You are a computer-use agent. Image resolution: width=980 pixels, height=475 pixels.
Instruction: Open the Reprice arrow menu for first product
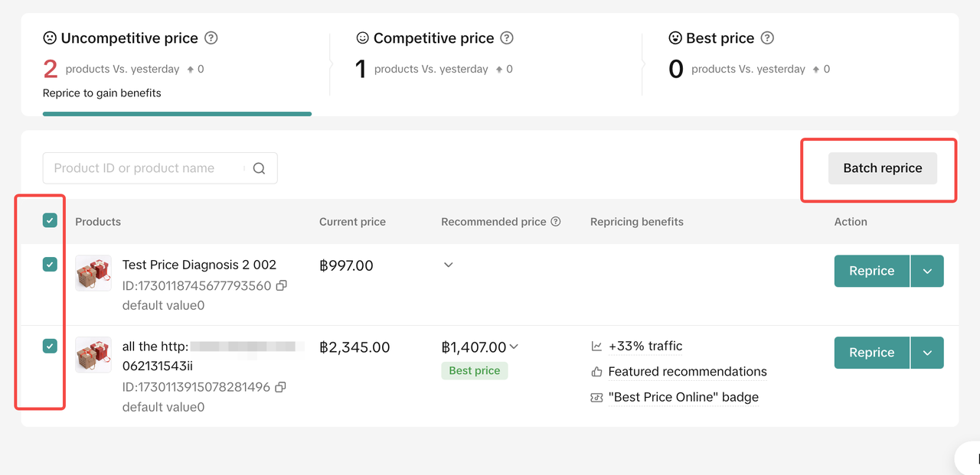pyautogui.click(x=927, y=271)
